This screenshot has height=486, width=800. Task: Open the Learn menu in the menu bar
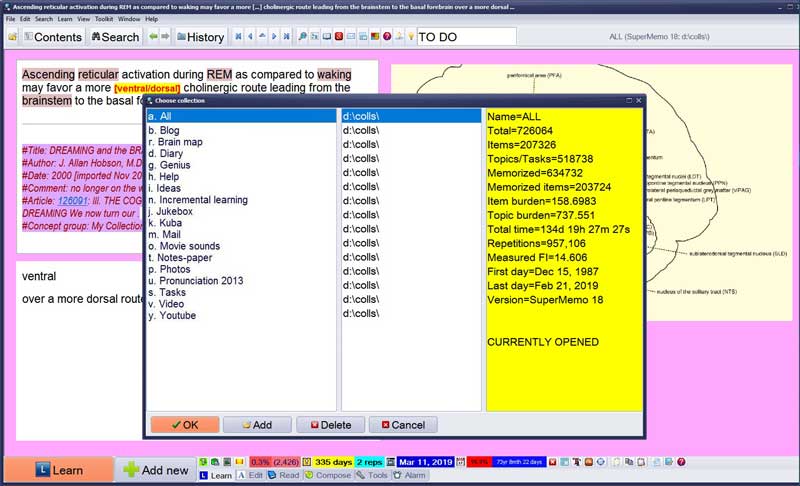(65, 19)
